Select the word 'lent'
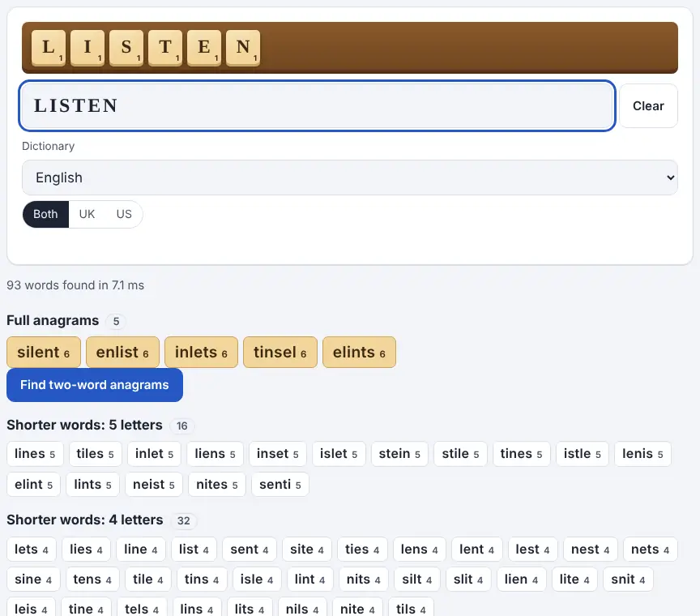 477,550
